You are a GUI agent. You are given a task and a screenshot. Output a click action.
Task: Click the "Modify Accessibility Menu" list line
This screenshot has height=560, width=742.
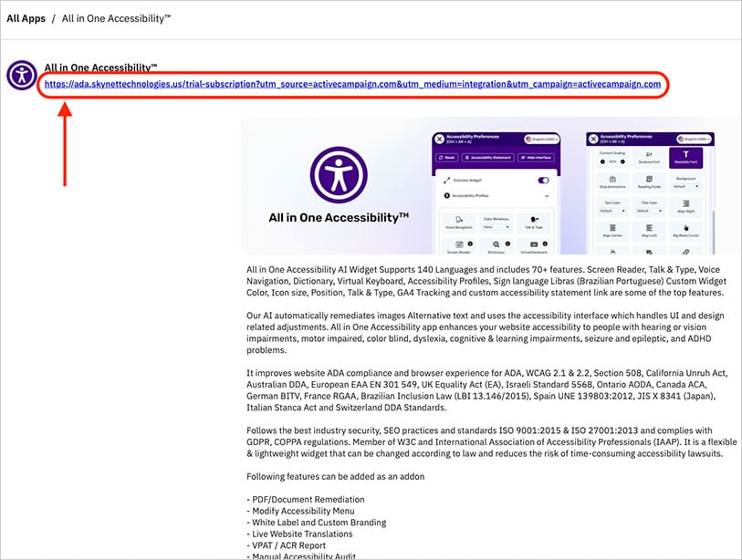pyautogui.click(x=300, y=511)
